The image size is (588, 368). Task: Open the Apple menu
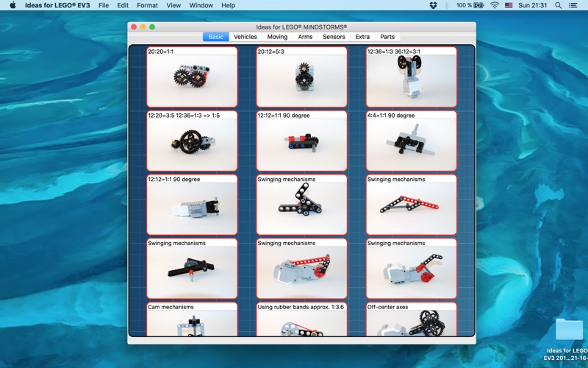(12, 5)
